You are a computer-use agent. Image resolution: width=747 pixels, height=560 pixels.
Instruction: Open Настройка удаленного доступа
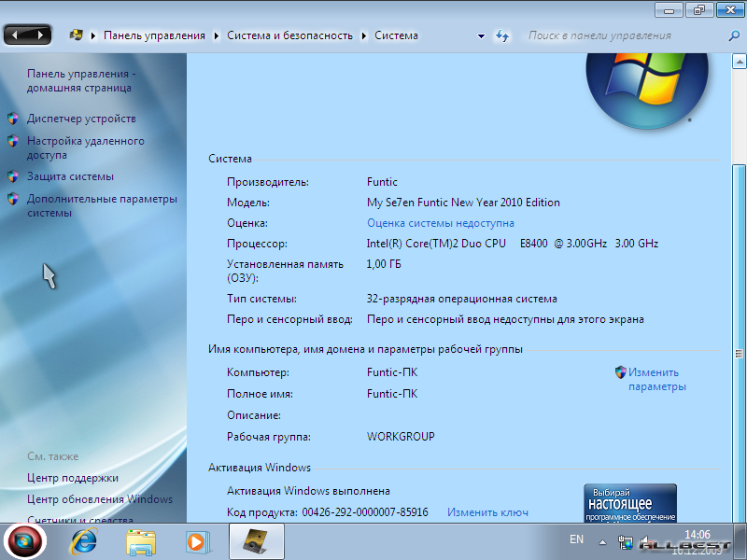pyautogui.click(x=86, y=147)
